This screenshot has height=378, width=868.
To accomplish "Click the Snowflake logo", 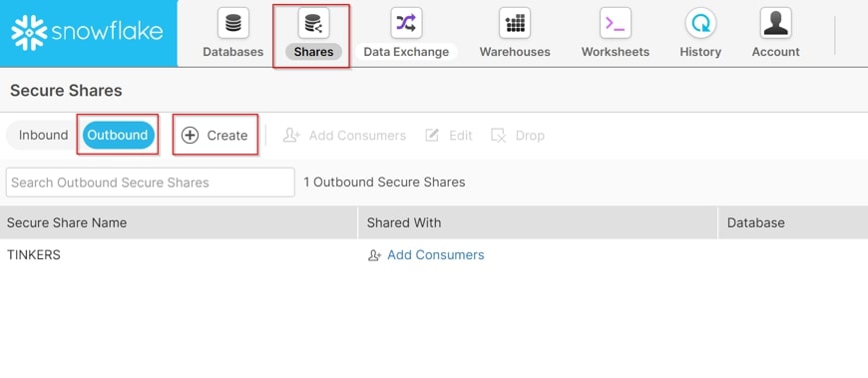I will (x=87, y=33).
